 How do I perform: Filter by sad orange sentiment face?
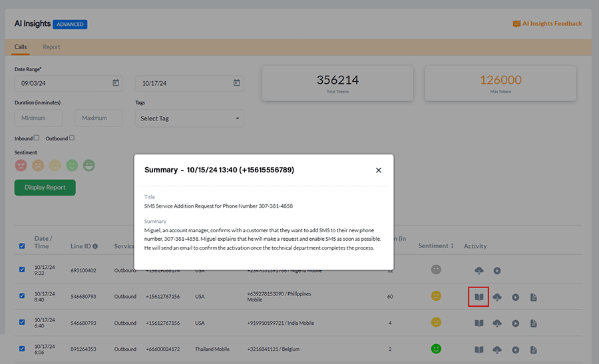point(38,166)
